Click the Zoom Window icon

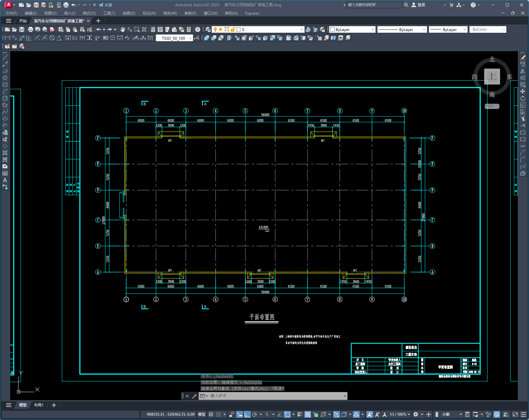point(137,29)
